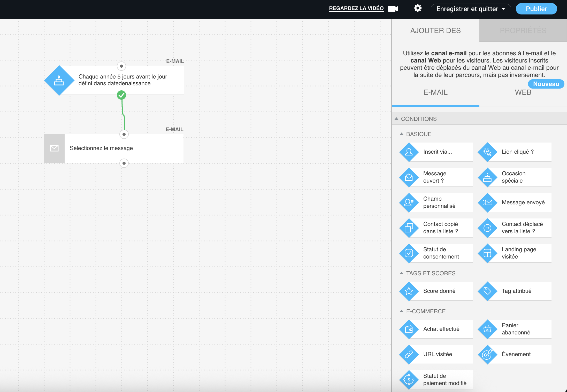Screen dimensions: 567x392
Task: Click the bottom connector of email message block
Action: (124, 163)
